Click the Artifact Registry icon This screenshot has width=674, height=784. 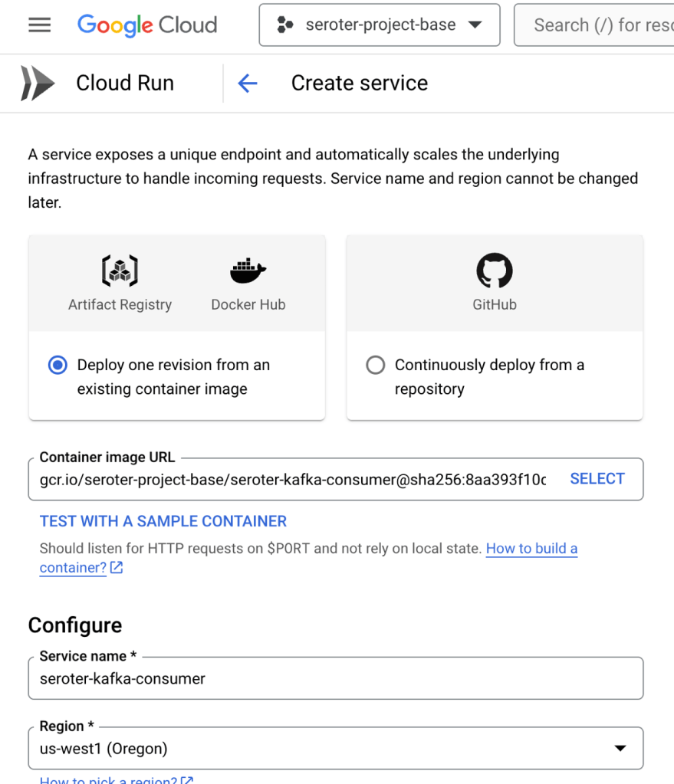pos(120,271)
